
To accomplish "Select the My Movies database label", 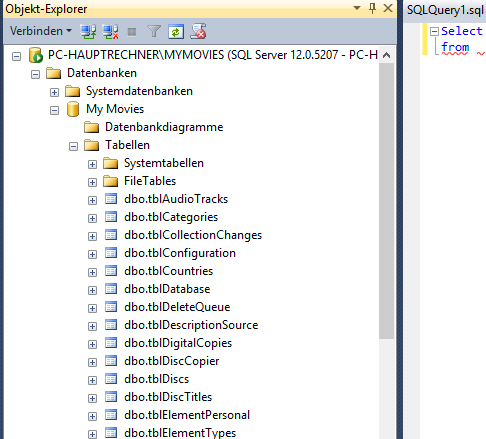I will [115, 109].
